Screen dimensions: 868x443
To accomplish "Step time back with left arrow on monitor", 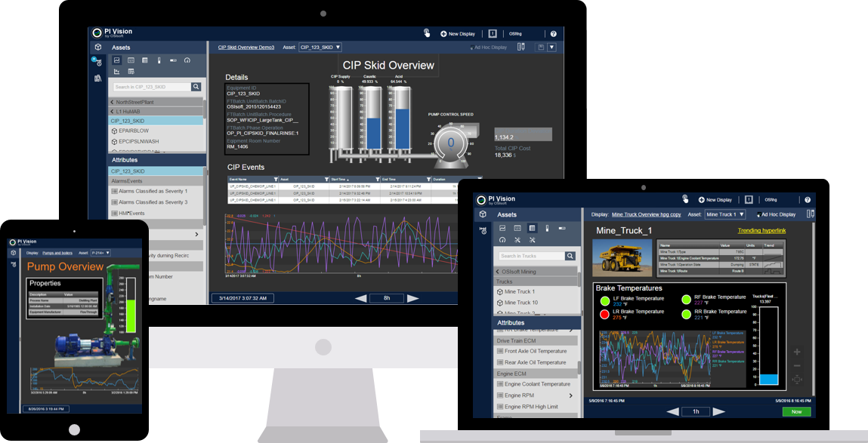I will click(x=360, y=298).
